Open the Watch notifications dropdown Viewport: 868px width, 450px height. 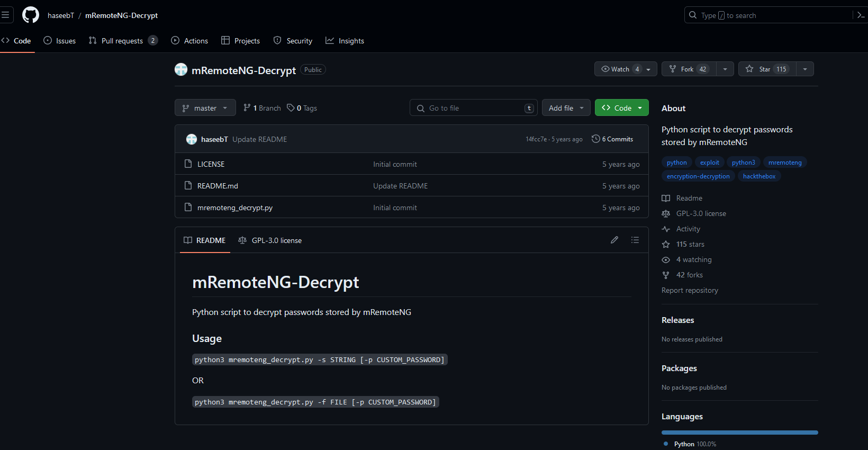[x=626, y=69]
